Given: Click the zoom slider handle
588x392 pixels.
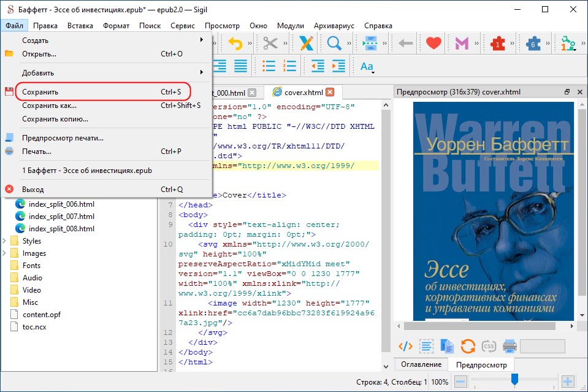Looking at the screenshot, I should [514, 379].
